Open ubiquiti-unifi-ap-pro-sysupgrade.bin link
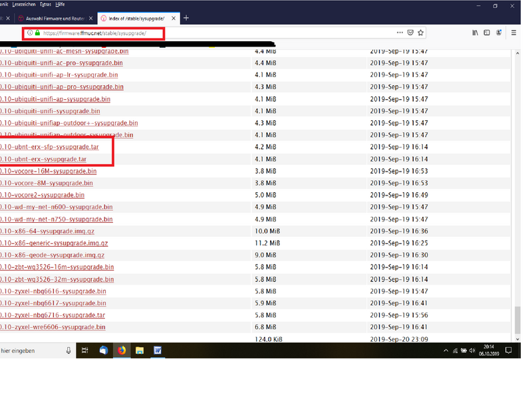This screenshot has height=399, width=532. [x=62, y=87]
